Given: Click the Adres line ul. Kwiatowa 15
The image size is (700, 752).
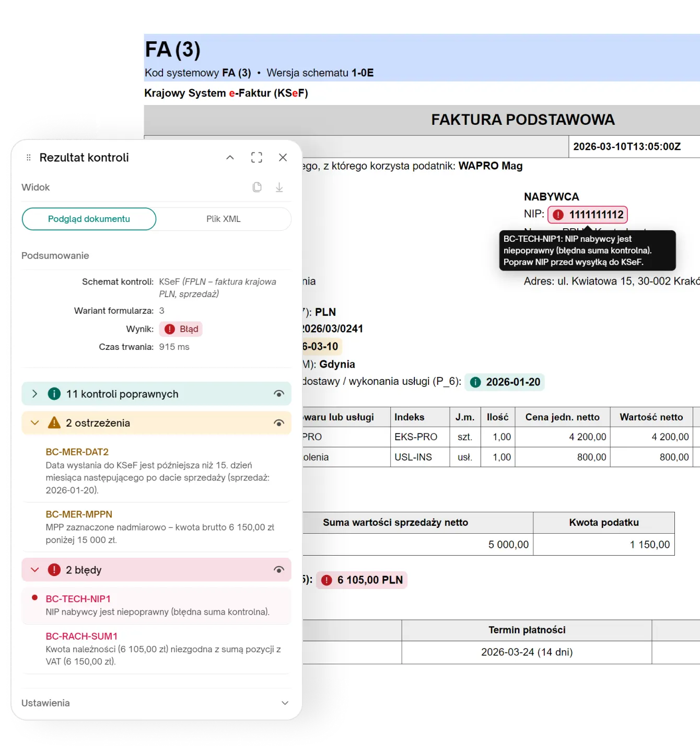Looking at the screenshot, I should (612, 281).
